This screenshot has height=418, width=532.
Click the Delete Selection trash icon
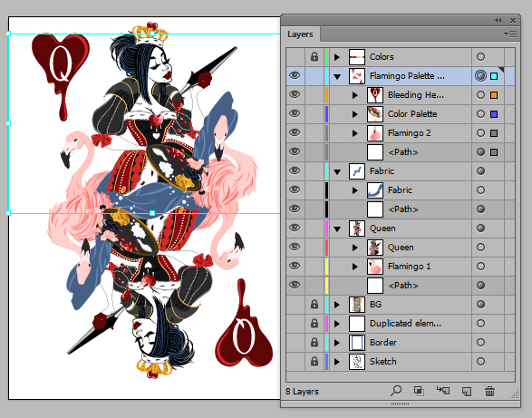tap(489, 392)
